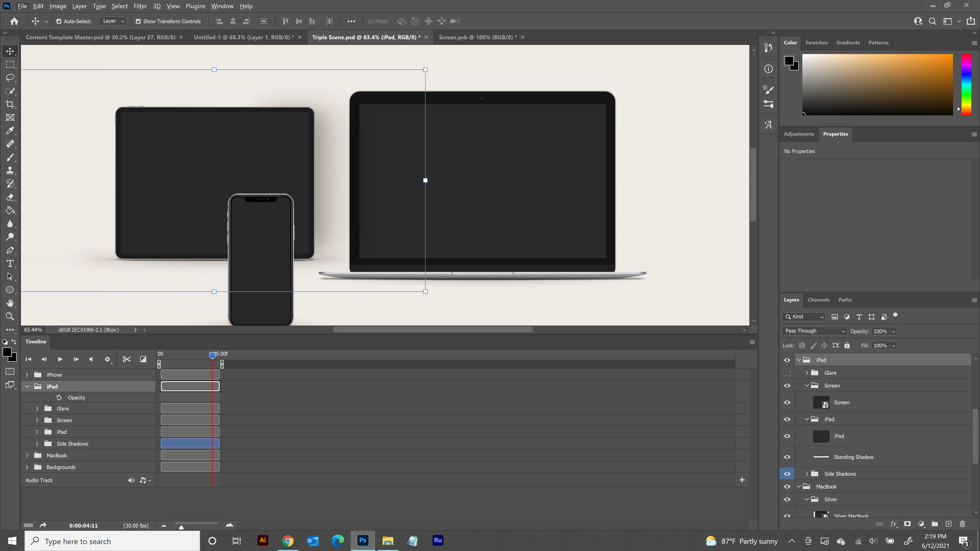Click the split at playhead scissors icon
The width and height of the screenshot is (980, 551).
click(127, 359)
